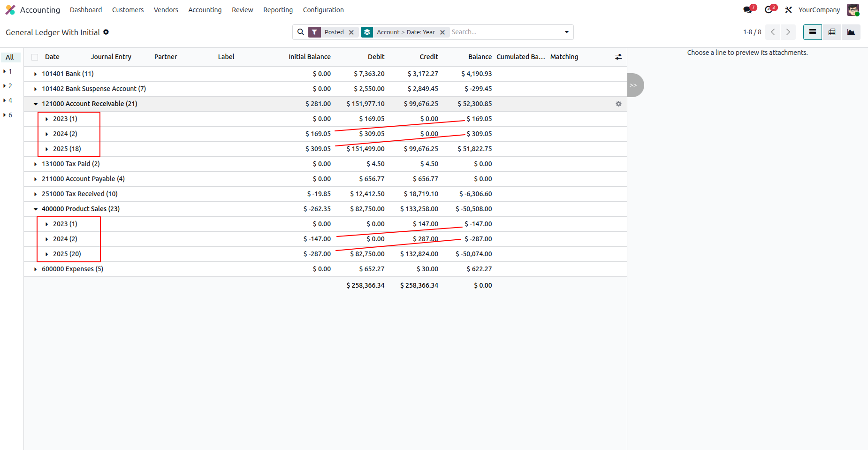
Task: Click total debit $ 258,366.34 in footer
Action: [365, 285]
